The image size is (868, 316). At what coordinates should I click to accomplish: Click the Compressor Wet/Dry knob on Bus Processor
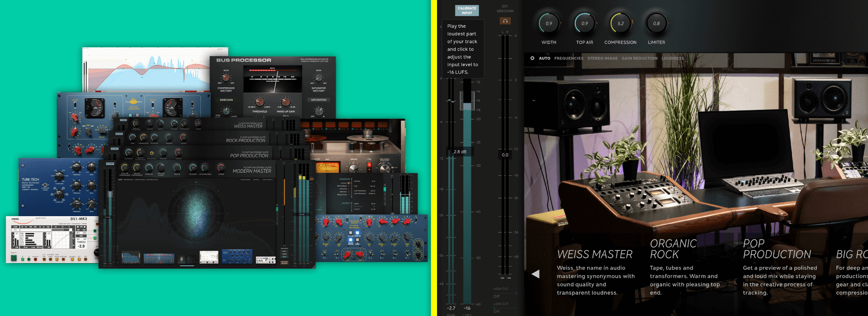pos(226,78)
